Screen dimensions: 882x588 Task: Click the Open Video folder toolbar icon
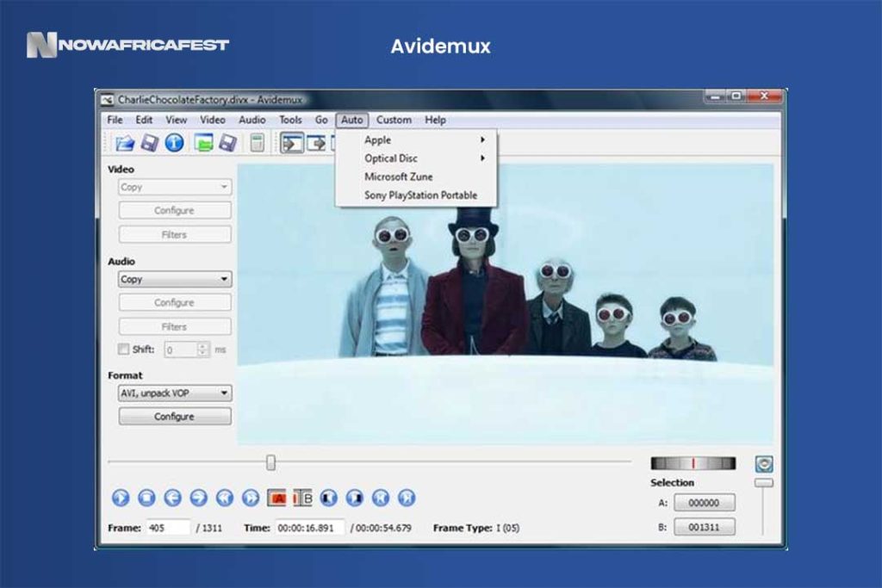[x=125, y=144]
